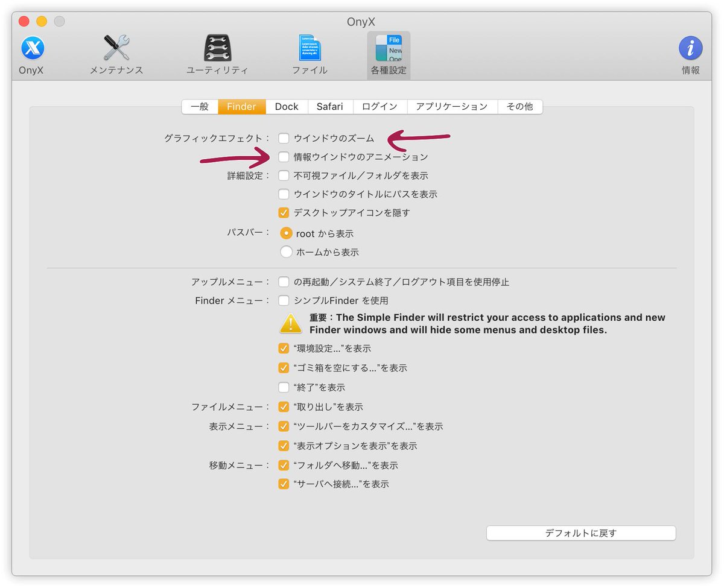The height and width of the screenshot is (588, 724).
Task: Uncheck "ツールバーをカスタマイズ..."を表示 checkbox
Action: [284, 426]
